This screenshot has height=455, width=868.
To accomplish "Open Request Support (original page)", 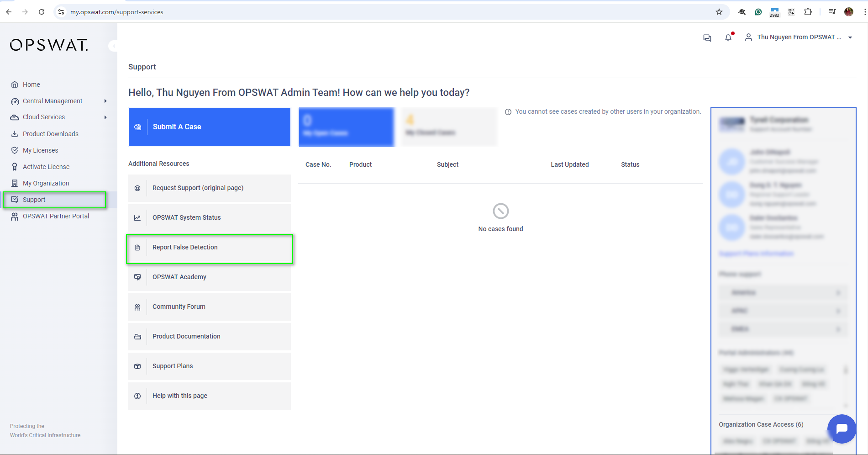I will 210,188.
